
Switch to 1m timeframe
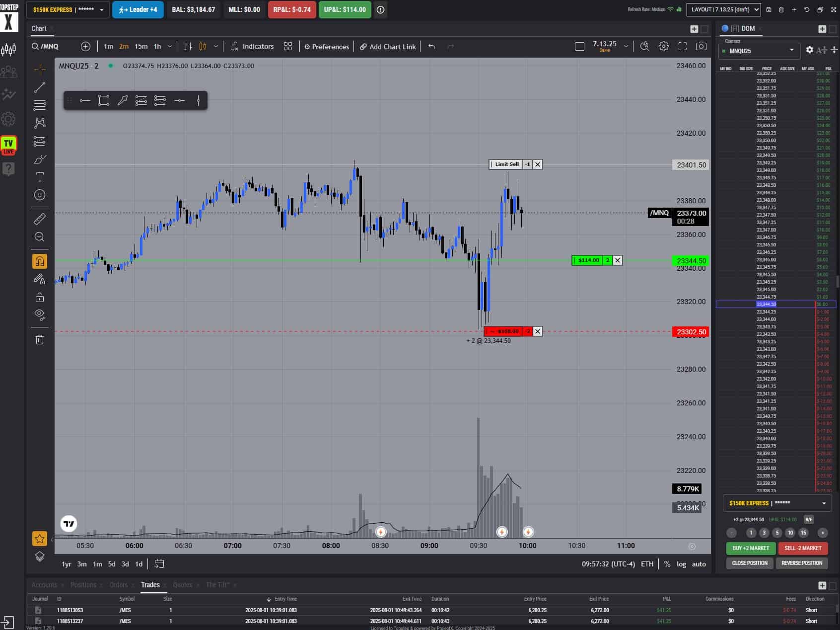[x=108, y=46]
